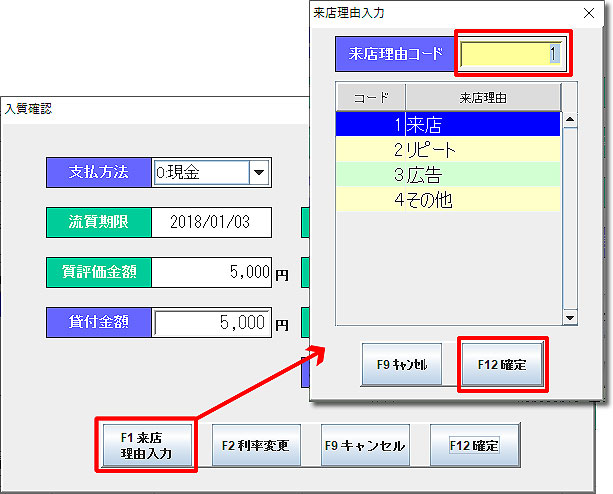The height and width of the screenshot is (494, 613).
Task: Click the 来店理由コード yellow input field
Action: click(512, 53)
